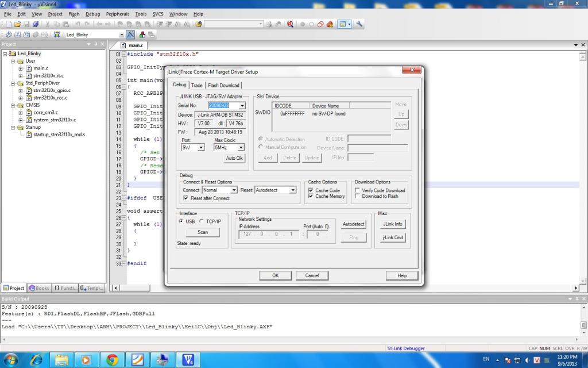The width and height of the screenshot is (588, 368).
Task: Open the Peripherals menu
Action: click(117, 14)
